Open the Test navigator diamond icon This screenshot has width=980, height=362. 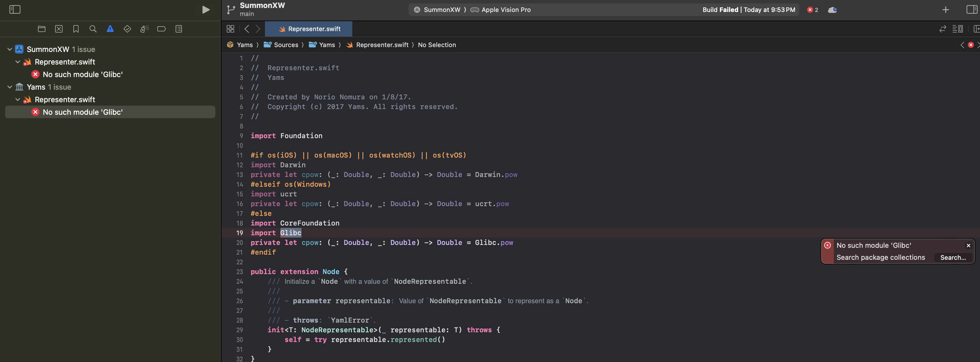tap(127, 29)
